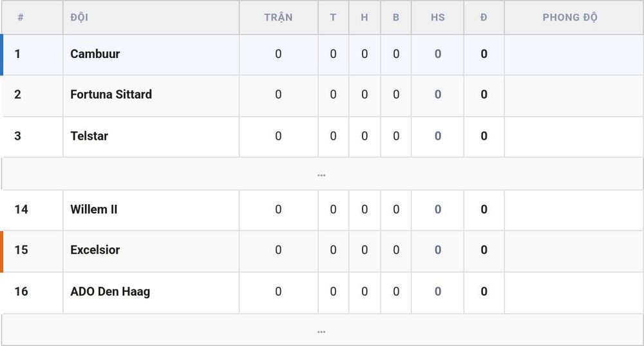Click the Excelsior team name
This screenshot has width=644, height=346.
(95, 250)
